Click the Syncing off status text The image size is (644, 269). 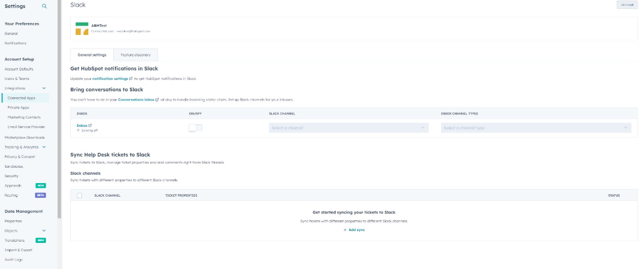coord(90,130)
